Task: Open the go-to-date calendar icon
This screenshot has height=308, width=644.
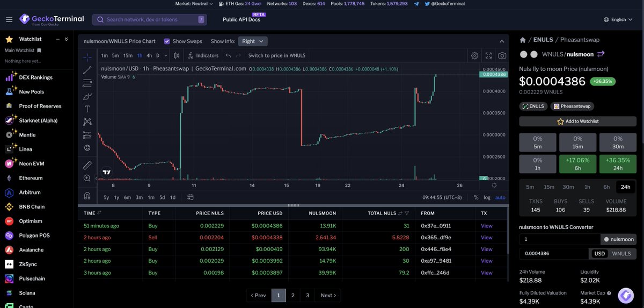Action: [190, 197]
